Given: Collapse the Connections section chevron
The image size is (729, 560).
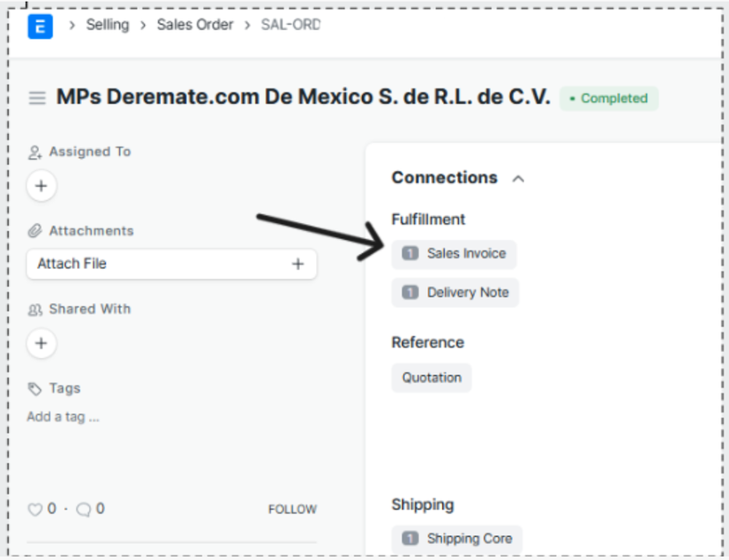Looking at the screenshot, I should coord(518,178).
